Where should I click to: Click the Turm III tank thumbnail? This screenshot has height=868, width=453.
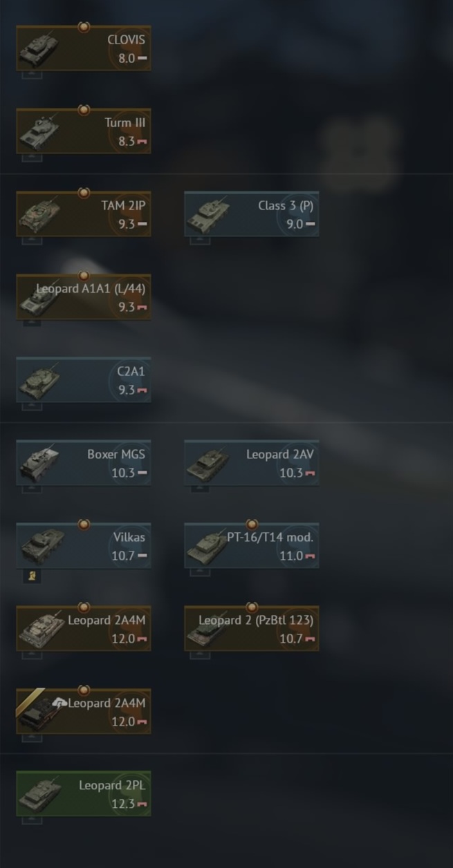(39, 132)
